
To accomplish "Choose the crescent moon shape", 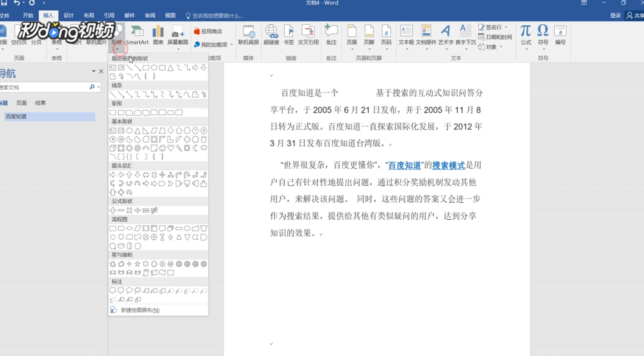I will pos(195,148).
